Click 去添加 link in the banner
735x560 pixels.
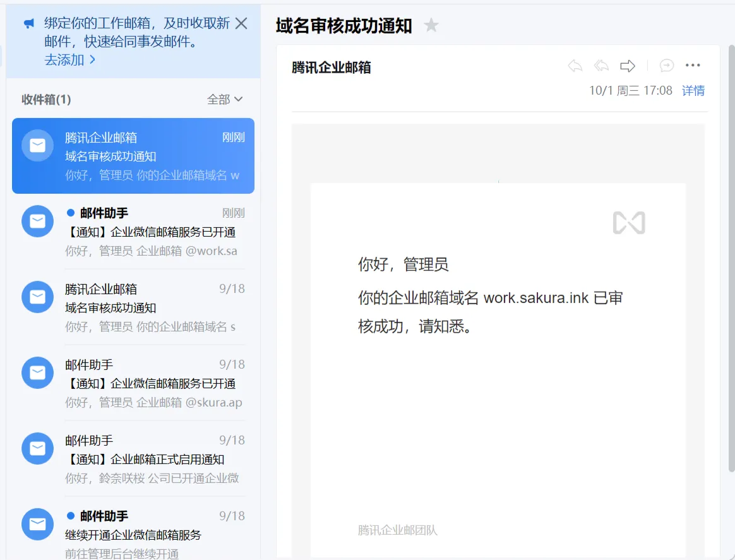(x=70, y=60)
